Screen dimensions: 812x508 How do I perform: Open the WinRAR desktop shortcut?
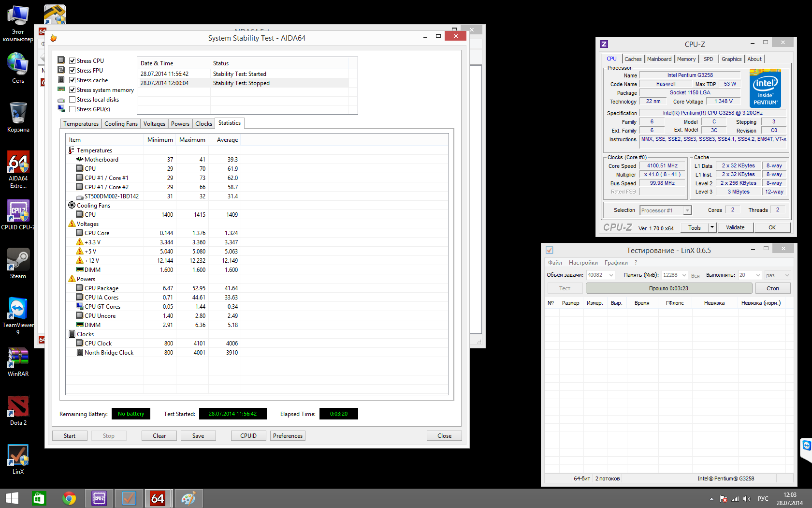(18, 362)
